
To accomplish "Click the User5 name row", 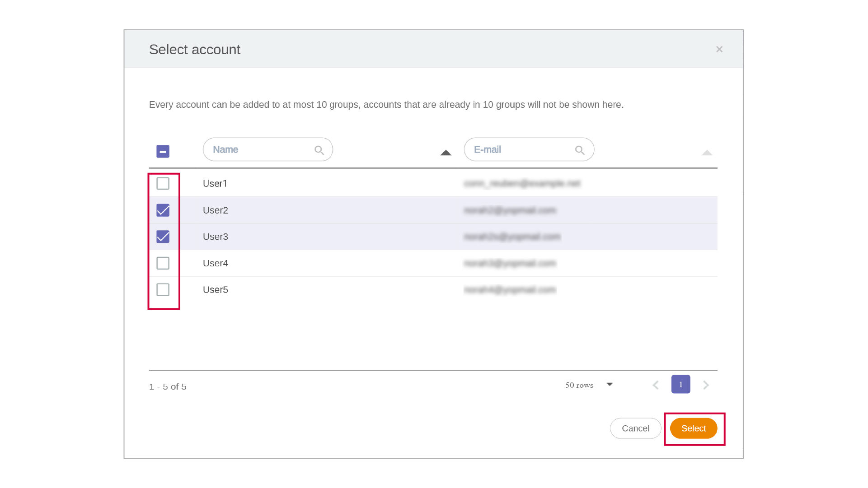I will click(x=216, y=290).
